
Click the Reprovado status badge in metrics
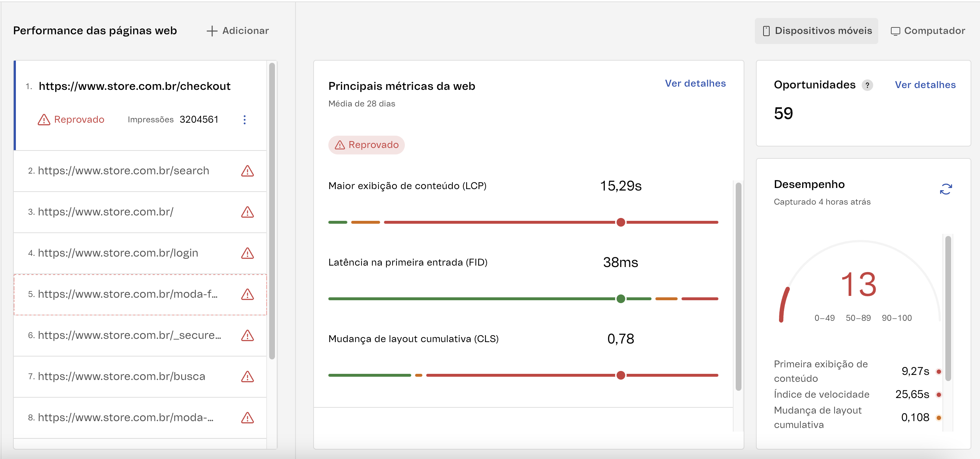point(366,145)
